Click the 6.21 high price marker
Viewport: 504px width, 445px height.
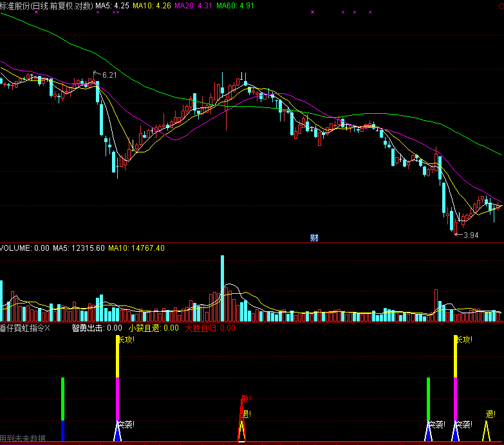coord(109,75)
